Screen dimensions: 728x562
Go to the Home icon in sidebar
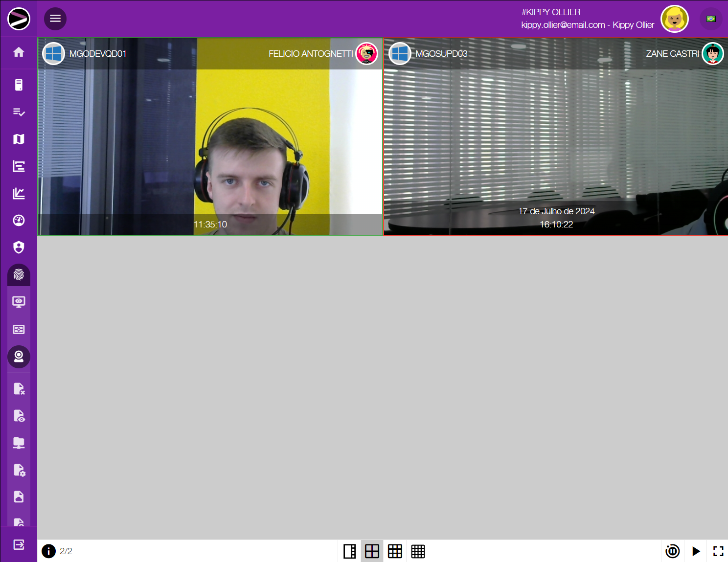(19, 52)
